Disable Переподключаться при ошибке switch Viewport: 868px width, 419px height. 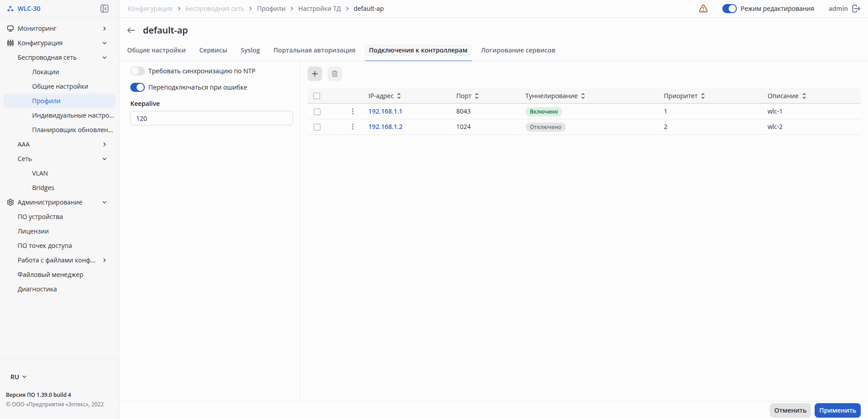[x=138, y=87]
